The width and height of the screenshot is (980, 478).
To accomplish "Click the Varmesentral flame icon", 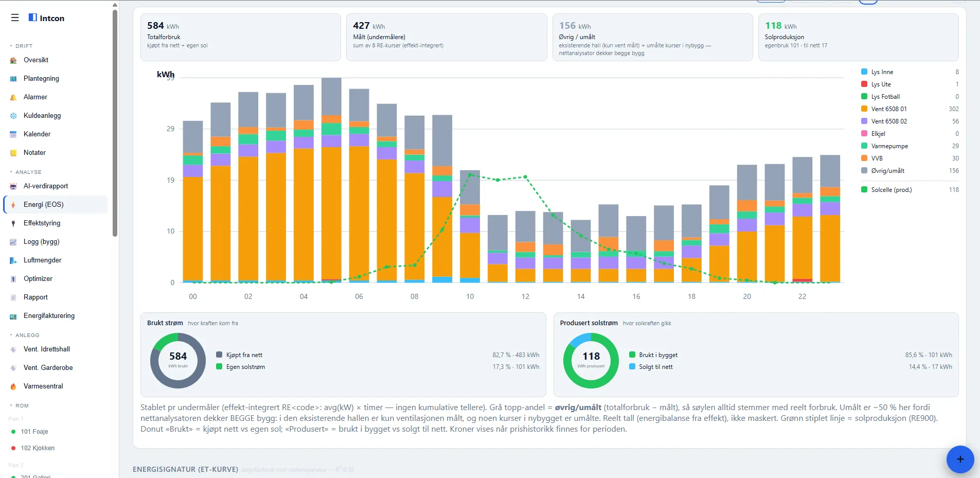I will pyautogui.click(x=13, y=386).
